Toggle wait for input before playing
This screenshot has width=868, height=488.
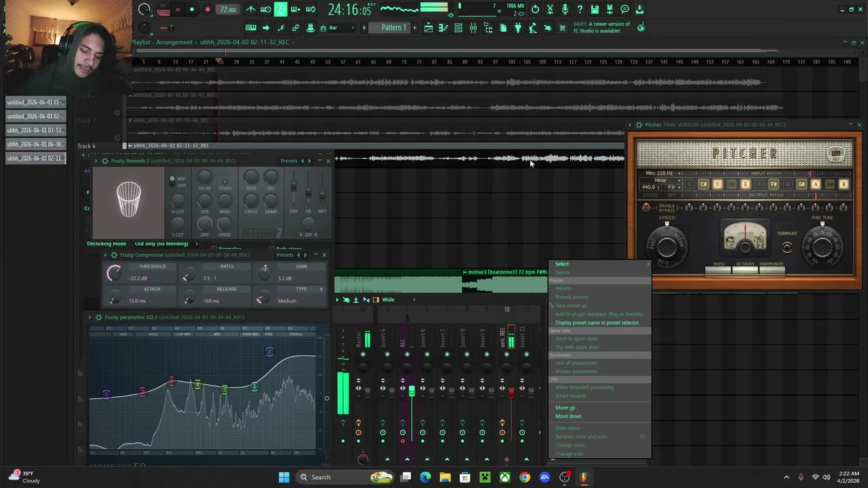(266, 9)
